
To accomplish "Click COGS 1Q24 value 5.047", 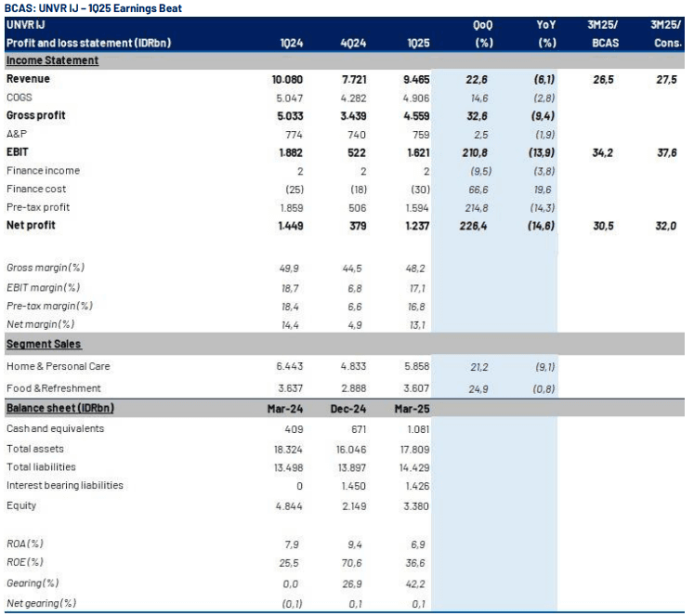I will (x=290, y=98).
